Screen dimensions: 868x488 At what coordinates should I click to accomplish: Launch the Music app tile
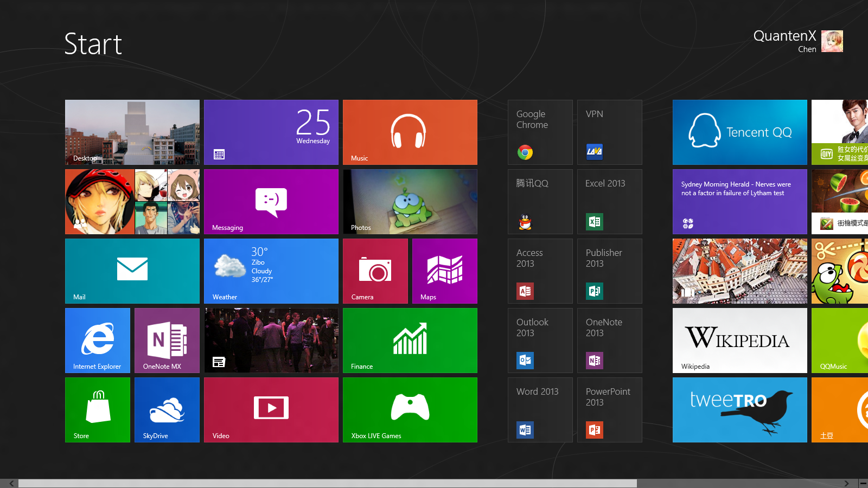coord(410,132)
